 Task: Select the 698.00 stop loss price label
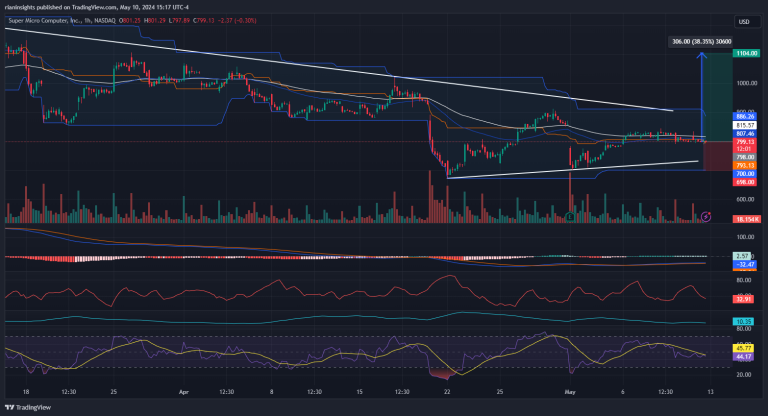coord(744,181)
